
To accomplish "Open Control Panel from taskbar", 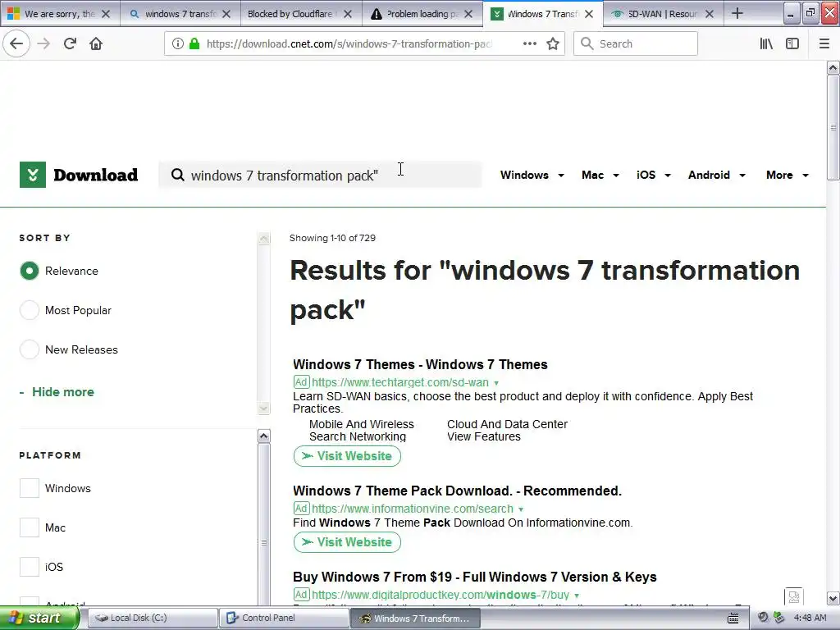I will coord(285,619).
